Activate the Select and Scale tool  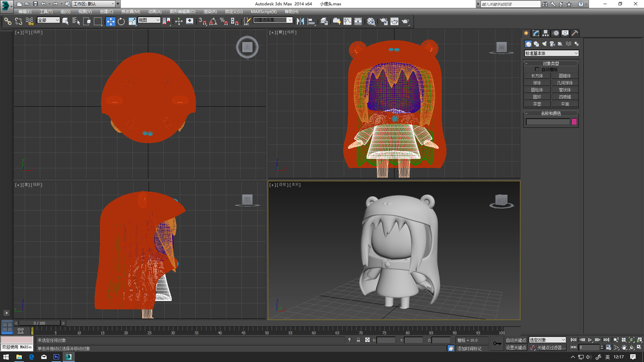tap(132, 21)
